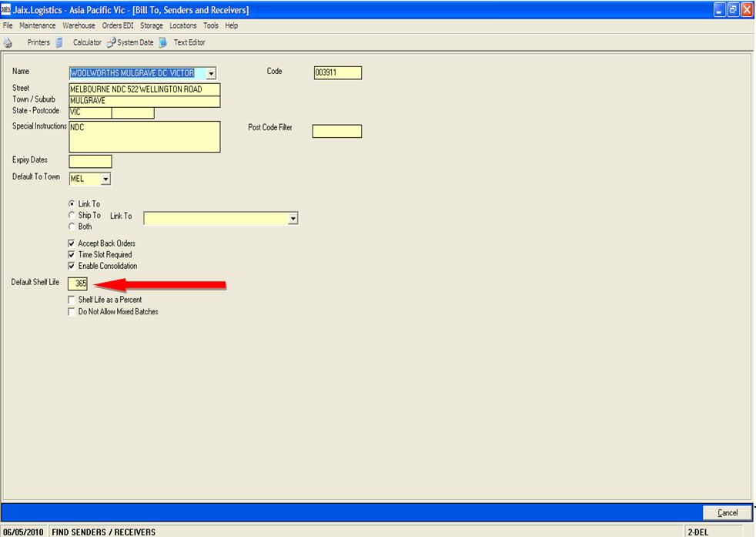This screenshot has width=756, height=537.
Task: Check Do Not Allow Mixed Batches
Action: (x=72, y=312)
